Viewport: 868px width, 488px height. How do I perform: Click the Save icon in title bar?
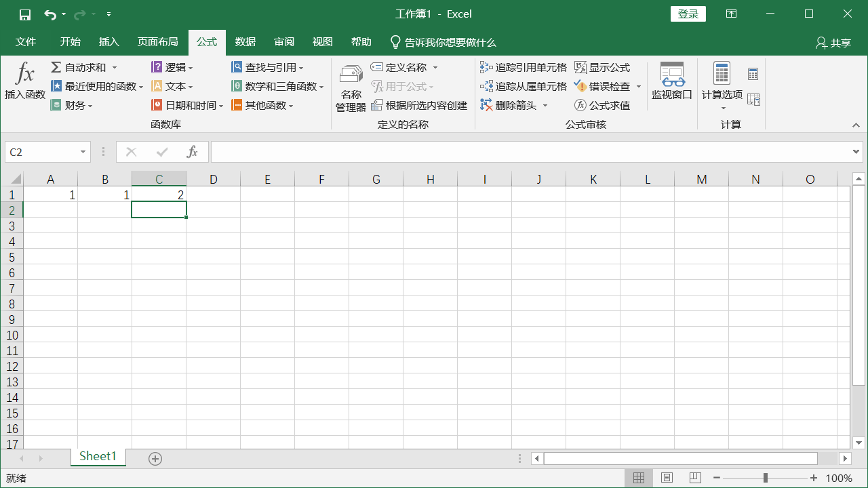point(25,14)
